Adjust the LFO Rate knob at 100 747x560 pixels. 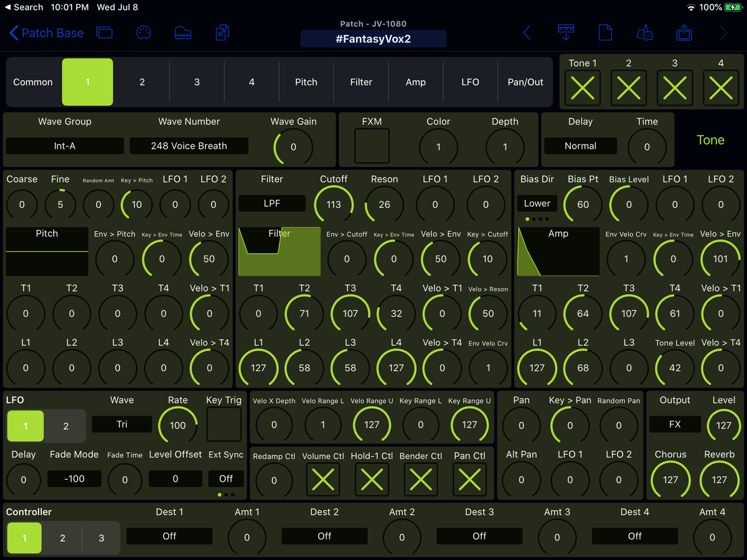[177, 426]
